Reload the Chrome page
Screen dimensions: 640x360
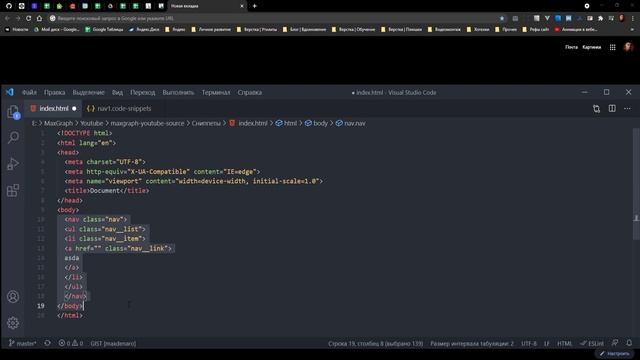click(29, 18)
